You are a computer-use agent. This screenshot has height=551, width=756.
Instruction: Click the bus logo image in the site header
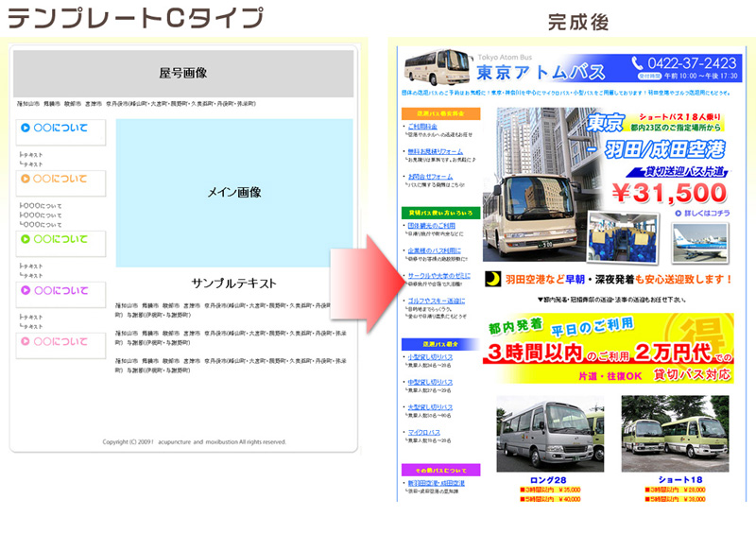click(x=438, y=67)
